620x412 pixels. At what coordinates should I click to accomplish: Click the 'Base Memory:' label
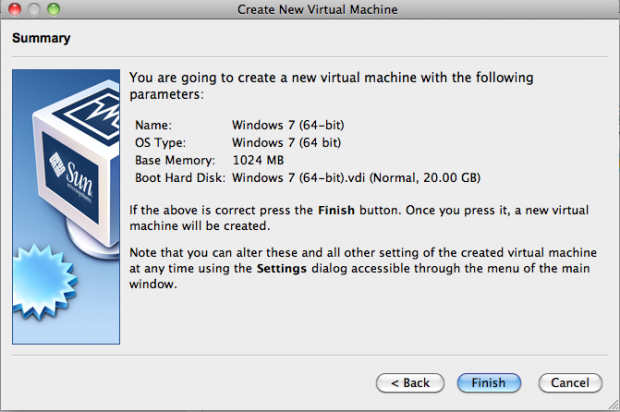tap(175, 160)
